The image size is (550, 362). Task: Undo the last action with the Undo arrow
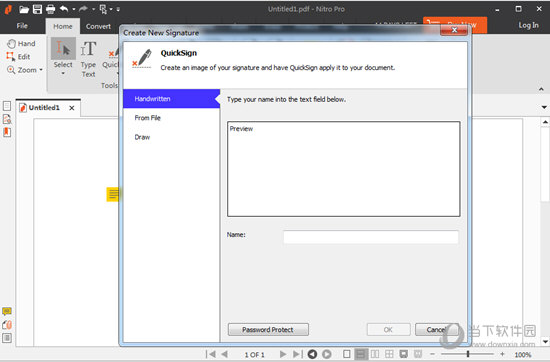click(x=64, y=9)
